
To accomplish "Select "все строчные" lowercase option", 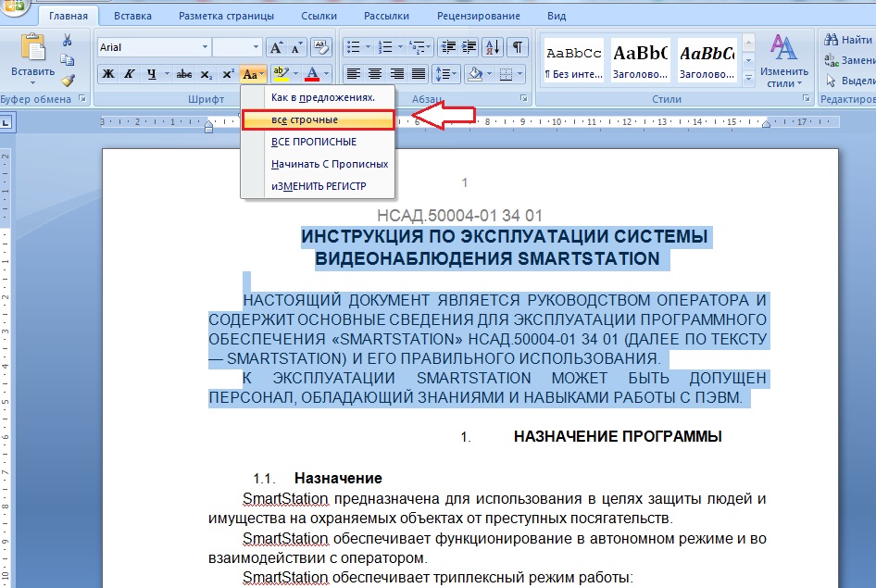I will (x=318, y=120).
